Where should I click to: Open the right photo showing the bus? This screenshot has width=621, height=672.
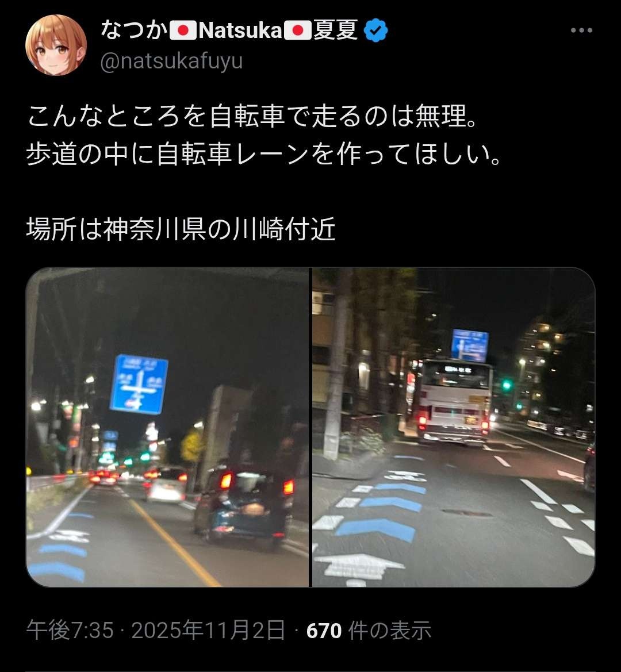click(x=454, y=427)
